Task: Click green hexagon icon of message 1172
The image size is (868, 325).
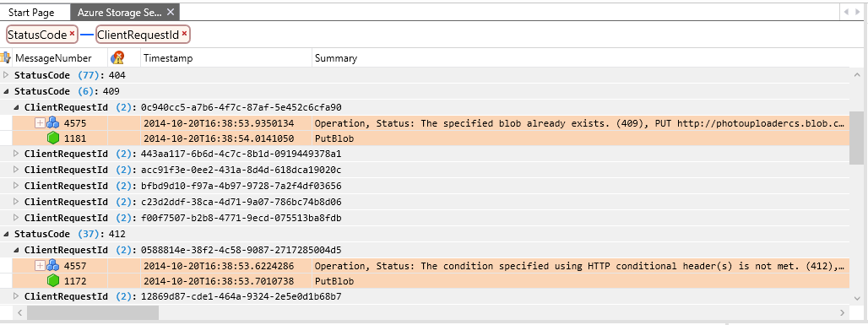Action: [52, 281]
